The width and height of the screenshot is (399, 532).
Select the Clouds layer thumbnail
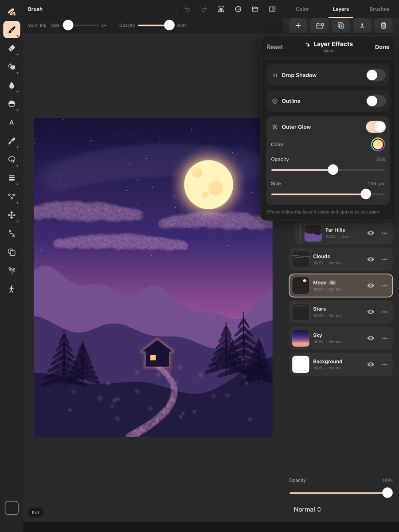[x=301, y=259]
